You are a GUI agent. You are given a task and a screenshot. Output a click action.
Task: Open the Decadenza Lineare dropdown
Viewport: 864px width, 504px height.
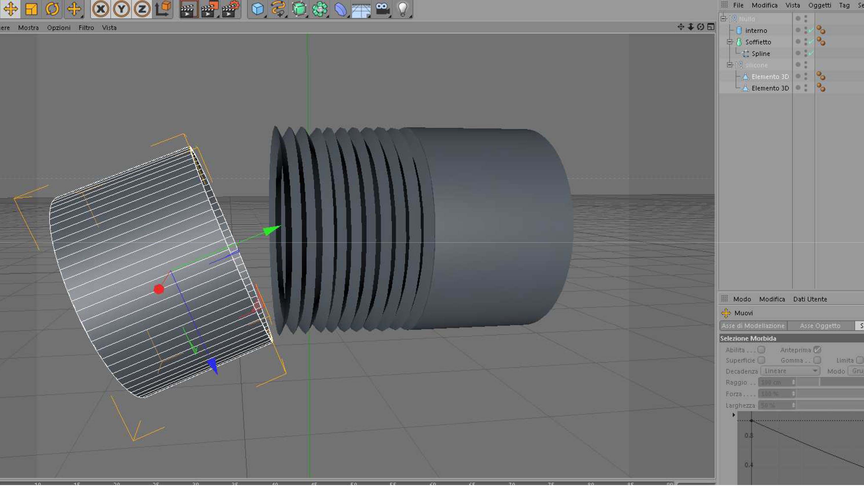[x=790, y=371]
